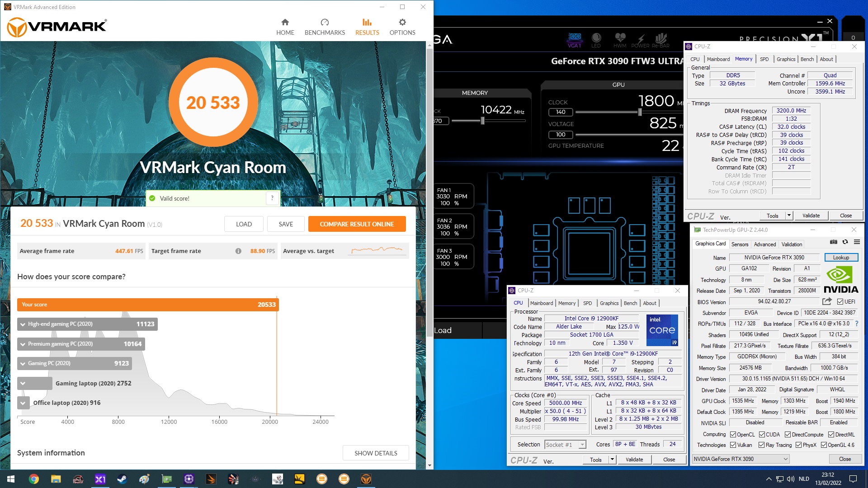Open Google Chrome from the taskbar
Viewport: 868px width, 488px height.
(x=34, y=479)
